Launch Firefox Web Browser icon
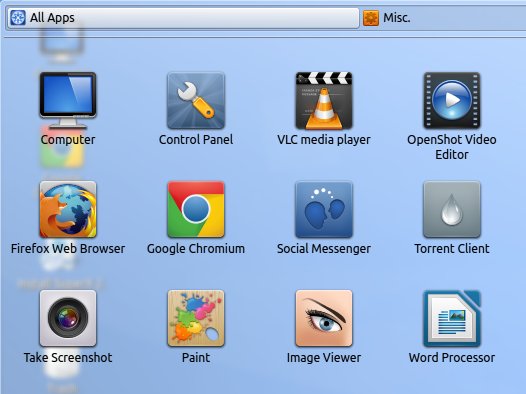The width and height of the screenshot is (526, 394). coord(68,209)
